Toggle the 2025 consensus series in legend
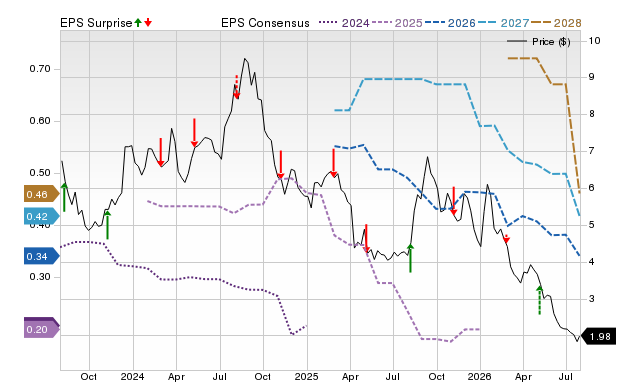 tap(397, 23)
